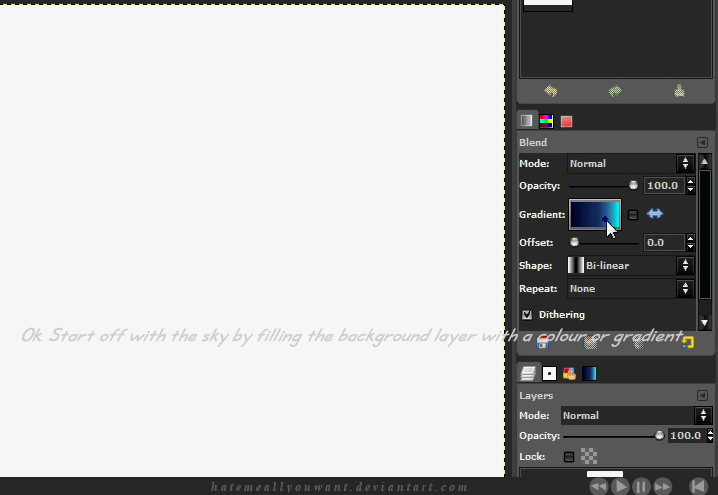
Task: Open the red square dock tab
Action: (x=566, y=121)
